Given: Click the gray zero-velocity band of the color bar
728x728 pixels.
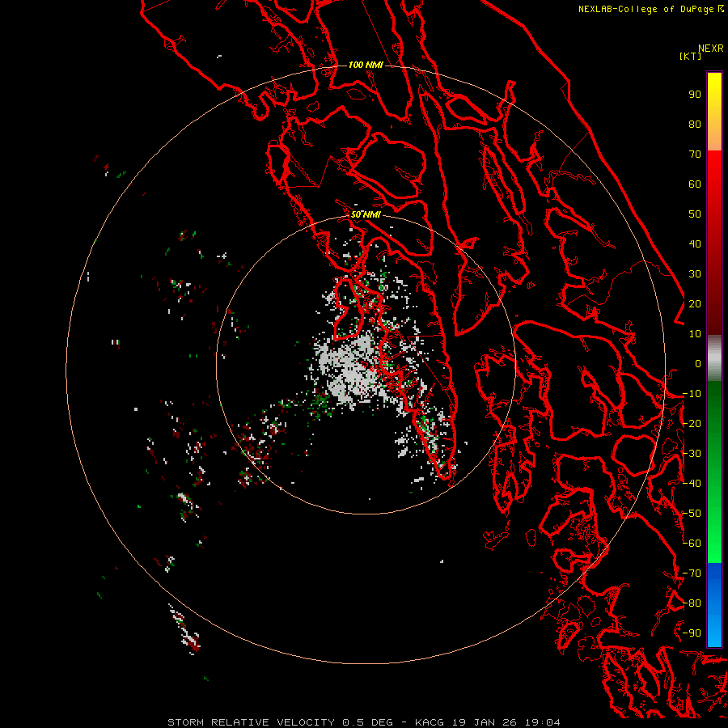Looking at the screenshot, I should (714, 358).
